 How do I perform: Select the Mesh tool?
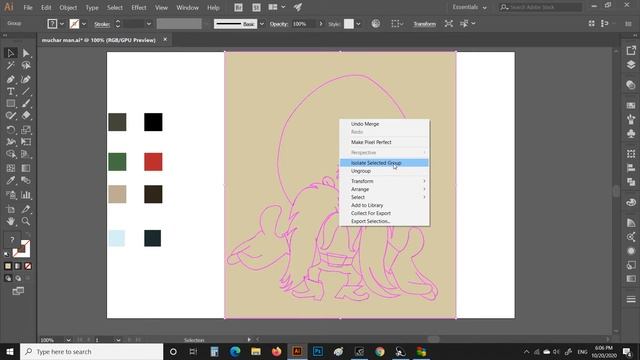[11, 168]
